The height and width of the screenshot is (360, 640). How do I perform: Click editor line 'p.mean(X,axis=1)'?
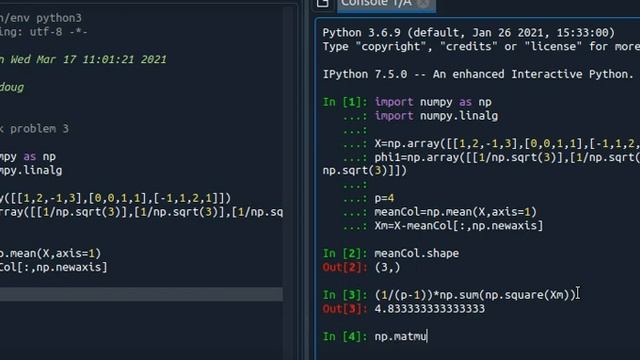pyautogui.click(x=50, y=253)
